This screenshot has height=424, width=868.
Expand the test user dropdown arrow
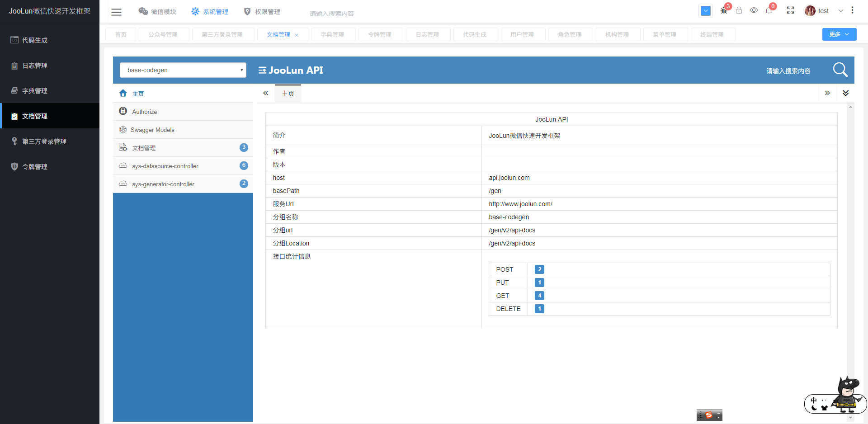pyautogui.click(x=840, y=11)
